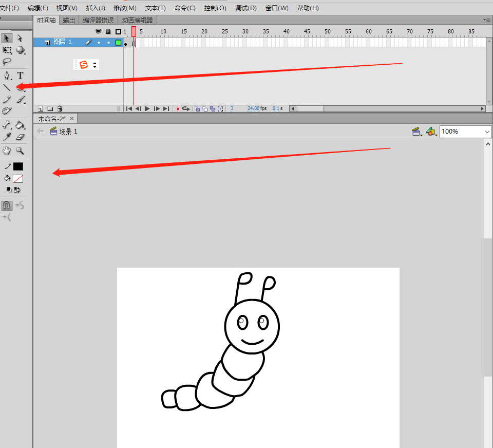Choose the Paint Bucket tool
Viewport: 493px width, 448px height.
(x=20, y=125)
